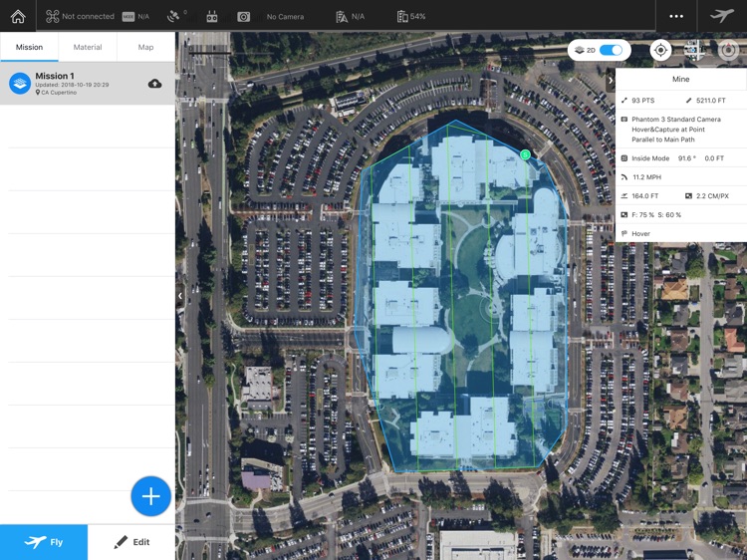747x560 pixels.
Task: Tap the compass orientation button
Action: [728, 50]
